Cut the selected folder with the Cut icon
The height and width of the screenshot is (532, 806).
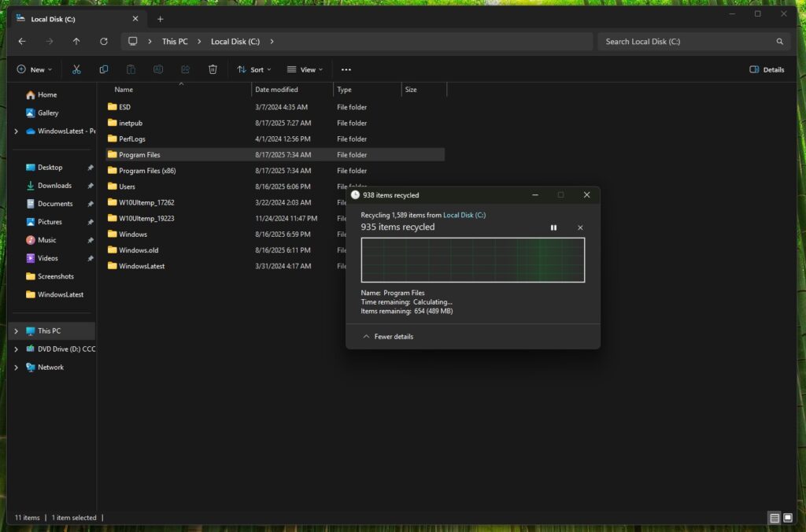point(76,69)
